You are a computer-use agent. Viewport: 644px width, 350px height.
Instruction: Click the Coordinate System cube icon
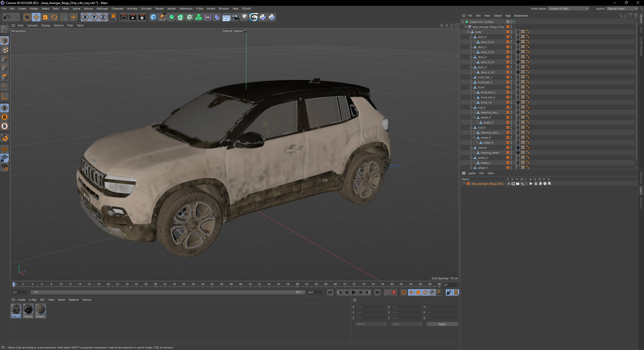pos(113,17)
